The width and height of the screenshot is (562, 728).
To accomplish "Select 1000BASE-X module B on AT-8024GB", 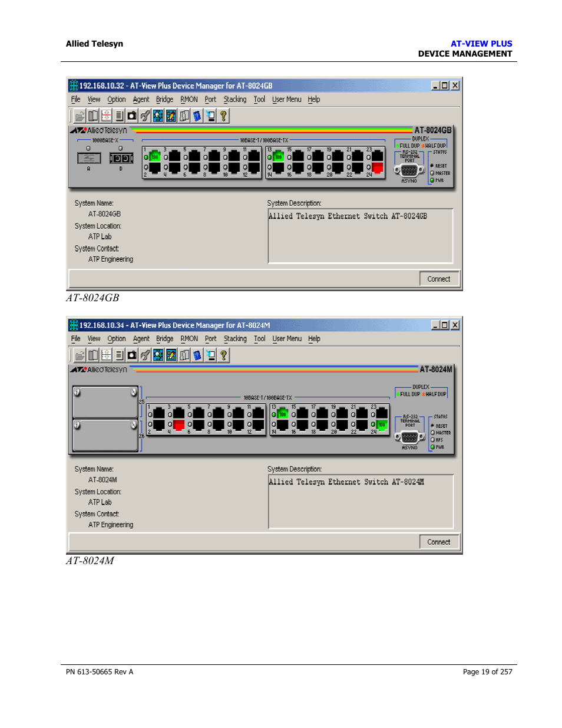I will tap(121, 158).
